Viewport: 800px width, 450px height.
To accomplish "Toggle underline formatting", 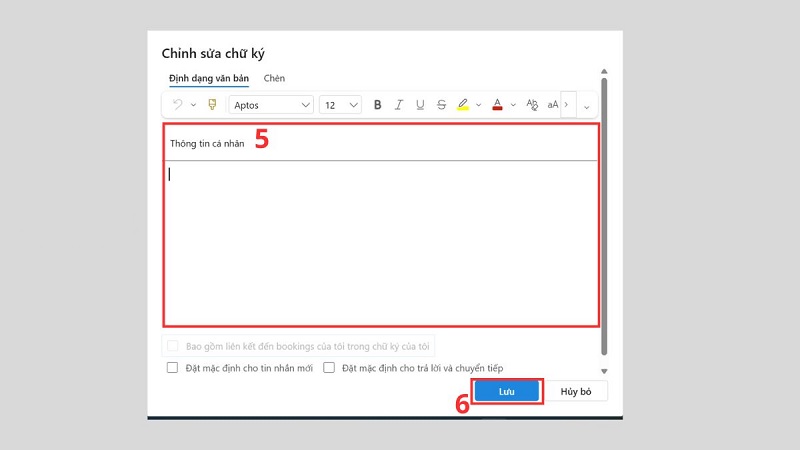I will click(x=420, y=105).
